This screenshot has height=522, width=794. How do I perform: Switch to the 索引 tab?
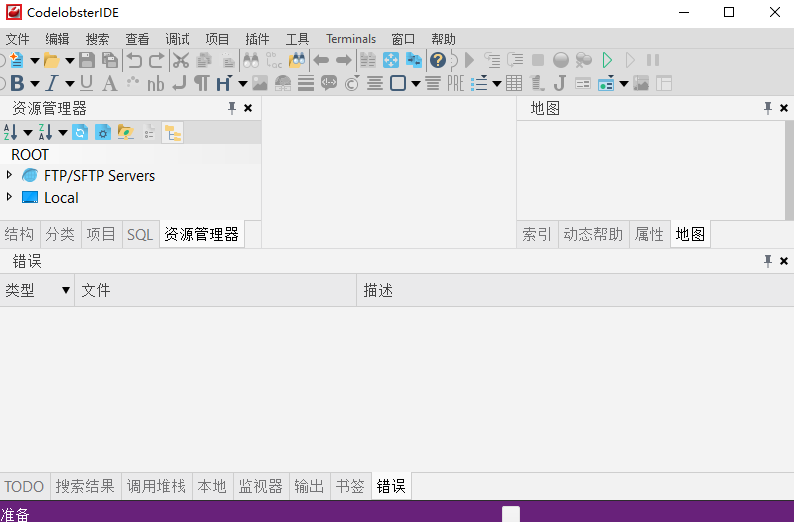[x=537, y=234]
